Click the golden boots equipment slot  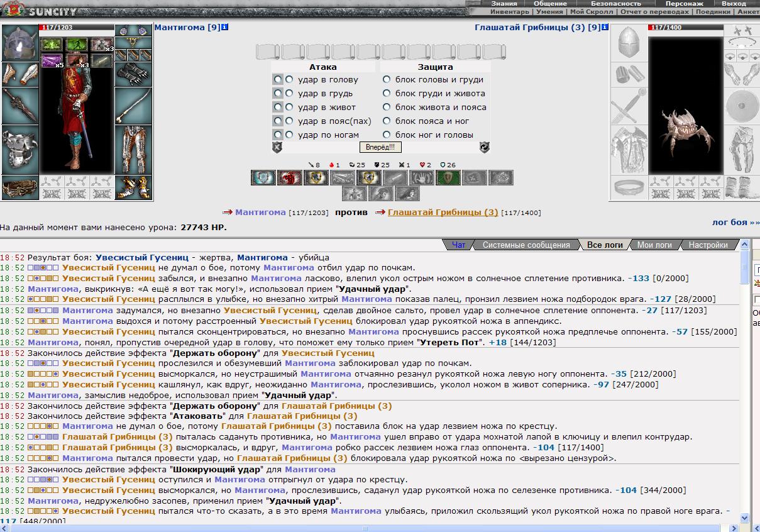coord(133,187)
